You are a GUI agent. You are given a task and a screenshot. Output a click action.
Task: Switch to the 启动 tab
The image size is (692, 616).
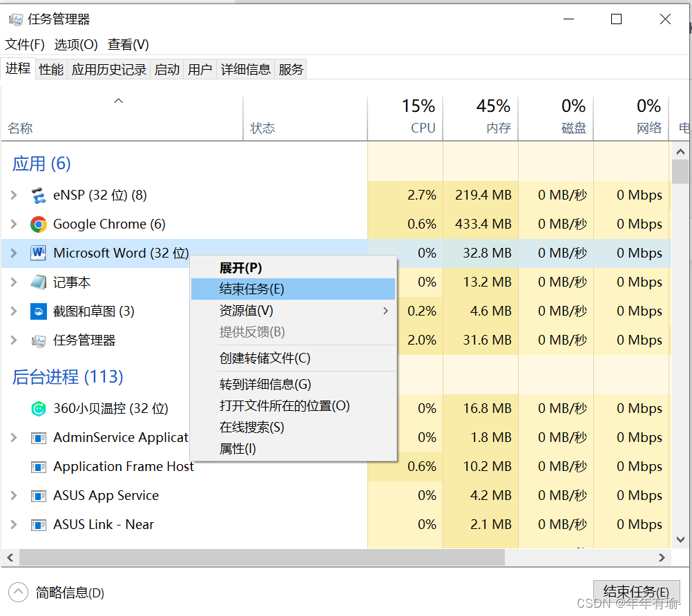pyautogui.click(x=167, y=69)
